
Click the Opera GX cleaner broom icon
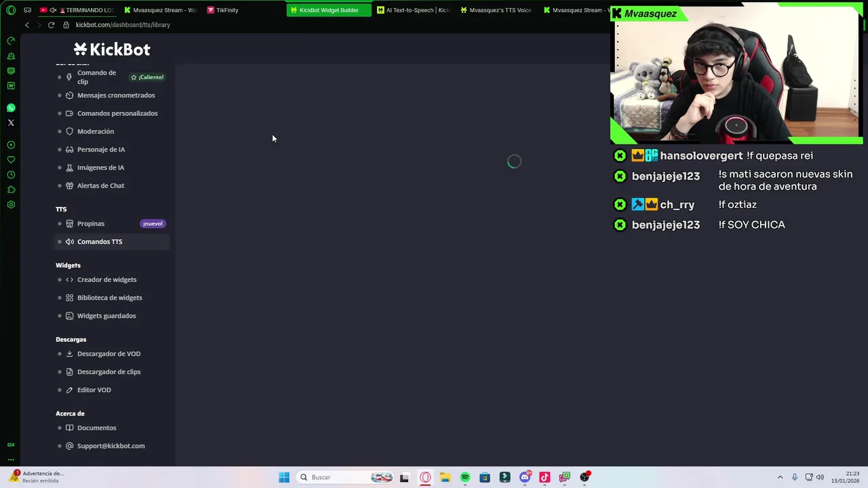click(11, 56)
